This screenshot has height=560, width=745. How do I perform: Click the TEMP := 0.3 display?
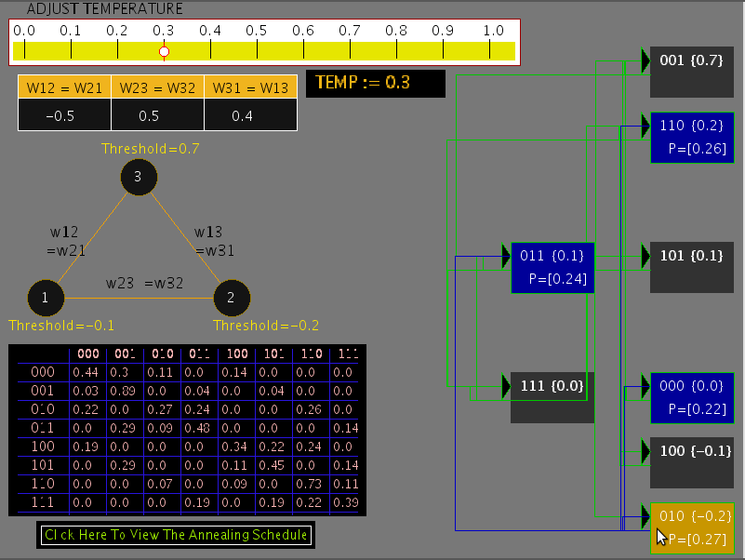(x=376, y=84)
